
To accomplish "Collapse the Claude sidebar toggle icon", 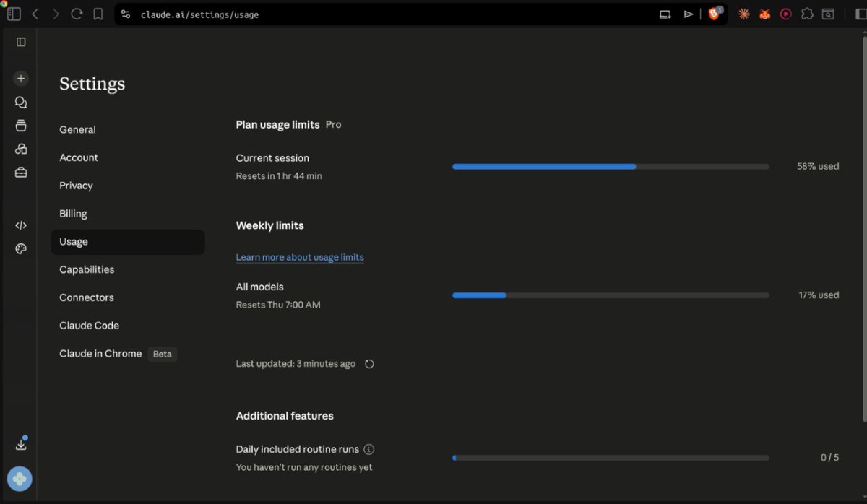I will (x=21, y=42).
